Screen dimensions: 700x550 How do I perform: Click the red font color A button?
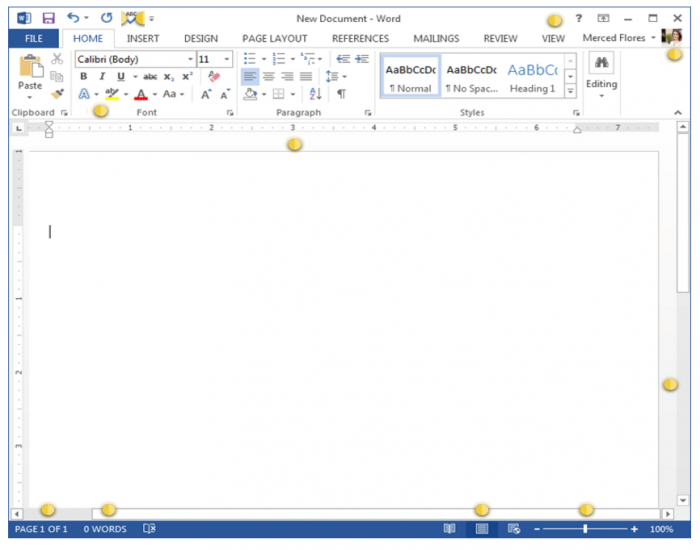point(141,94)
